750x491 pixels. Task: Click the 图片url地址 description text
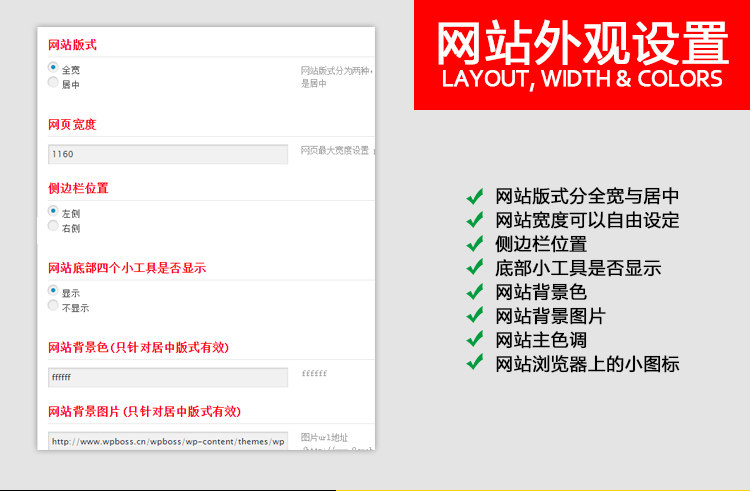324,437
